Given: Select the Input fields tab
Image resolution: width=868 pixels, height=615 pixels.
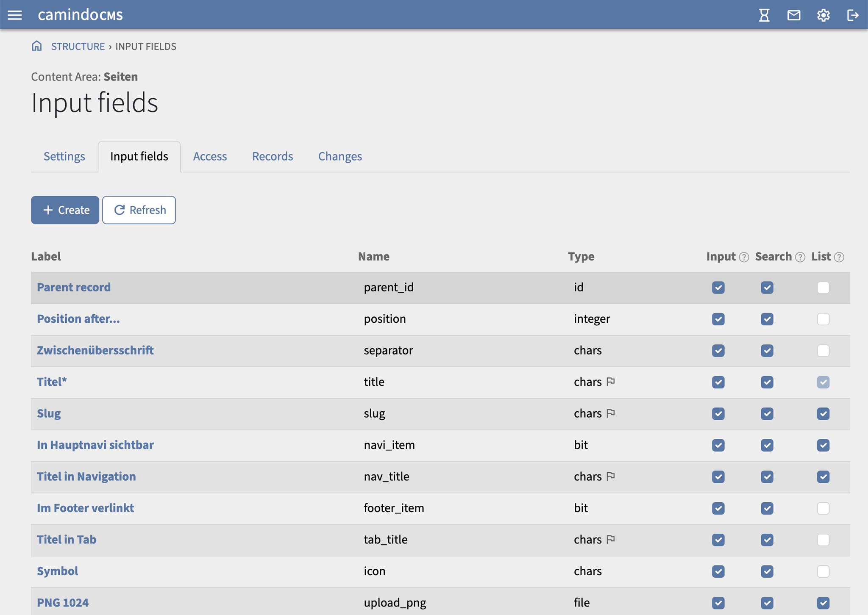Looking at the screenshot, I should click(x=139, y=156).
